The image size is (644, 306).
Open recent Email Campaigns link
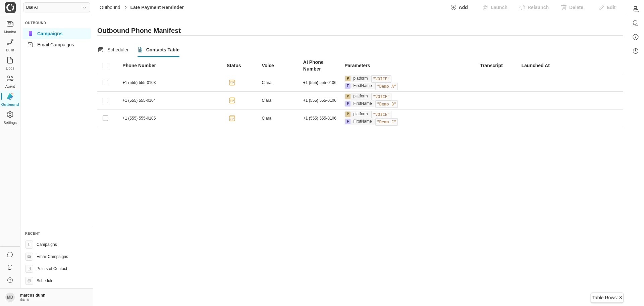pyautogui.click(x=52, y=257)
